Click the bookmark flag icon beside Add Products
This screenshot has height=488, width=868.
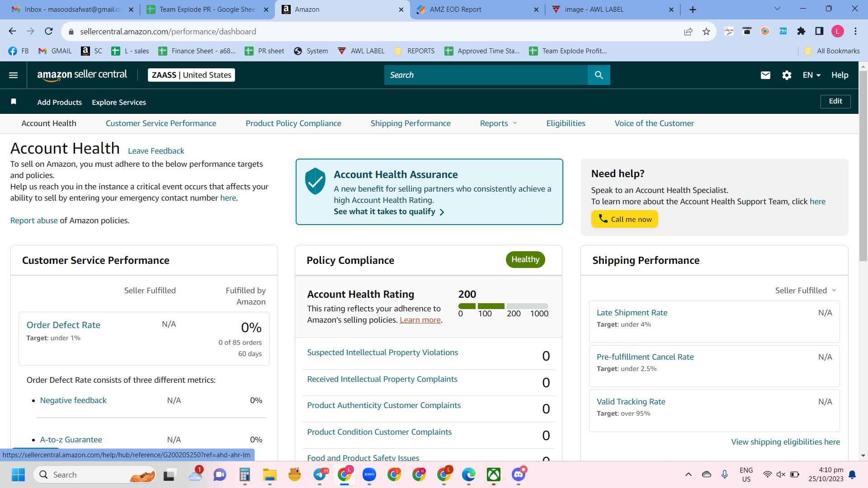[x=14, y=102]
